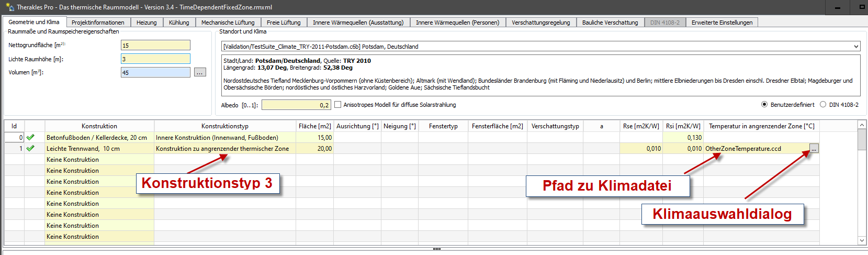868x255 pixels.
Task: Click the Verschattungstyp column header
Action: tap(555, 126)
